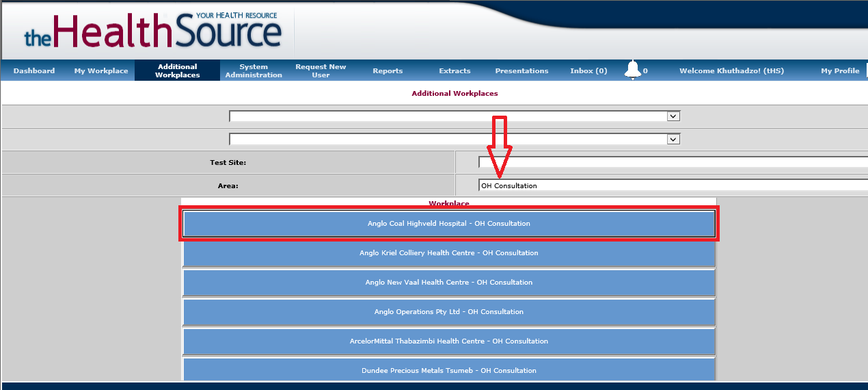The image size is (868, 390).
Task: Choose ArcelorMittal Thabazimbi Health Centre
Action: click(x=449, y=341)
